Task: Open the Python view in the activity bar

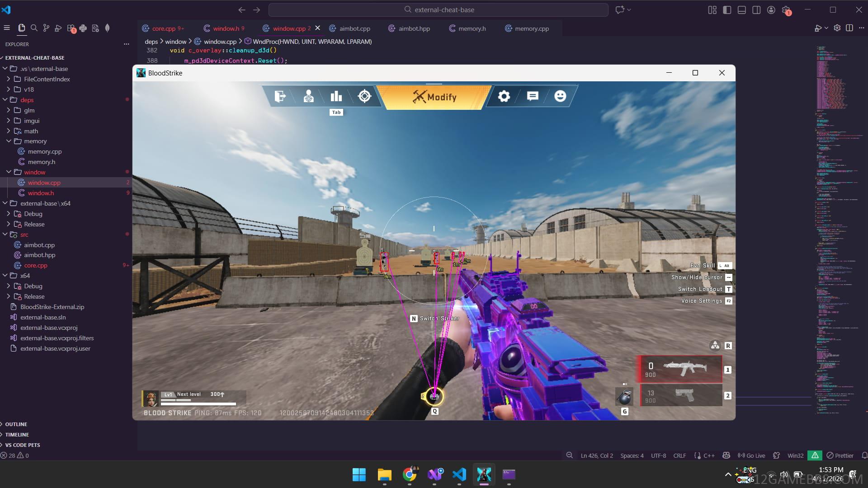Action: tap(83, 28)
